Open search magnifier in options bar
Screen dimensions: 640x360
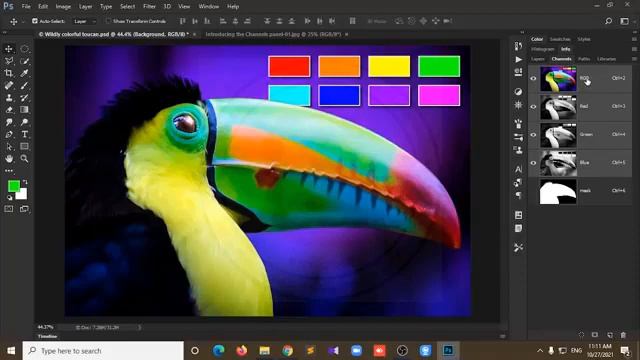(x=609, y=21)
